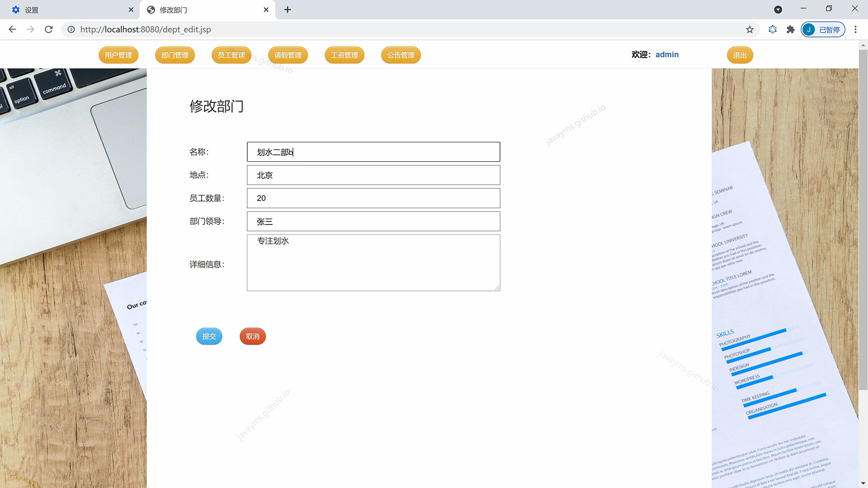The height and width of the screenshot is (488, 868).
Task: Navigate back with the back arrow
Action: click(12, 29)
